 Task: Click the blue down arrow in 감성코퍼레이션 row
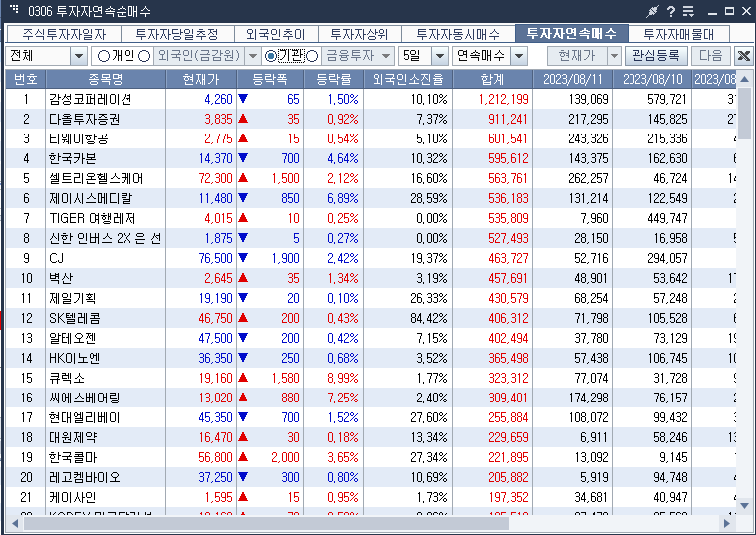coord(243,99)
